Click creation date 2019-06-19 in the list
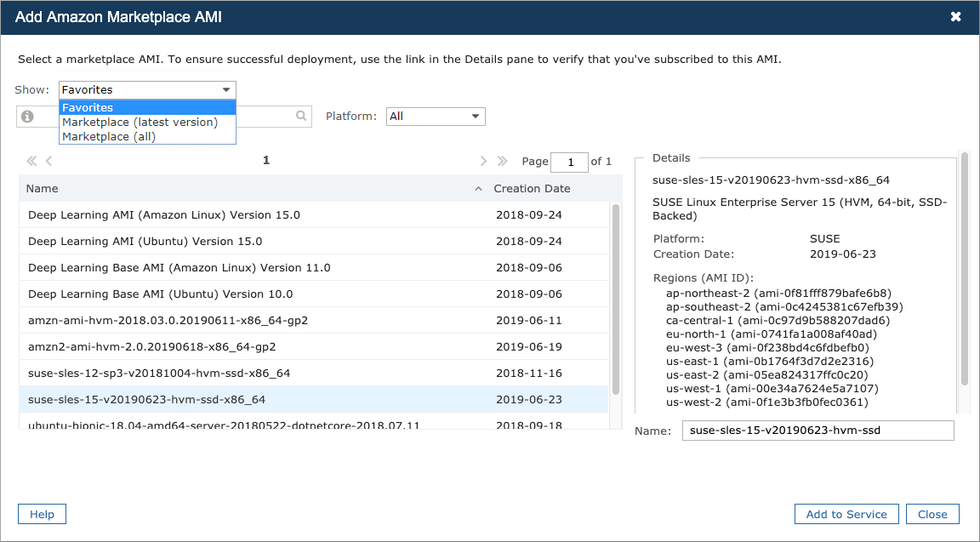 point(529,347)
